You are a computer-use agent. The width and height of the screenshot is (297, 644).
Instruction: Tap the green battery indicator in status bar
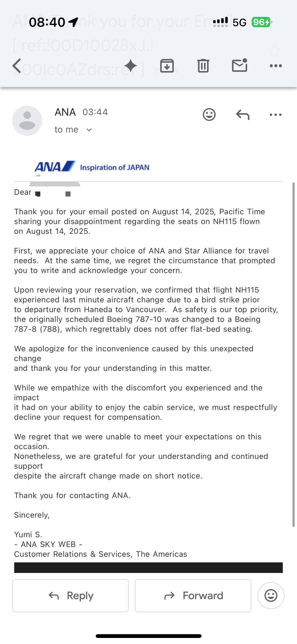[261, 22]
